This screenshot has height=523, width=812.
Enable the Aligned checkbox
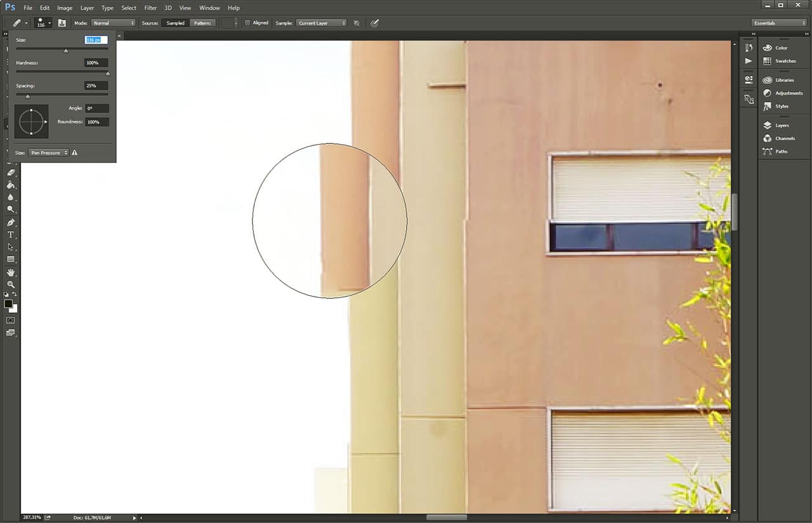click(247, 23)
